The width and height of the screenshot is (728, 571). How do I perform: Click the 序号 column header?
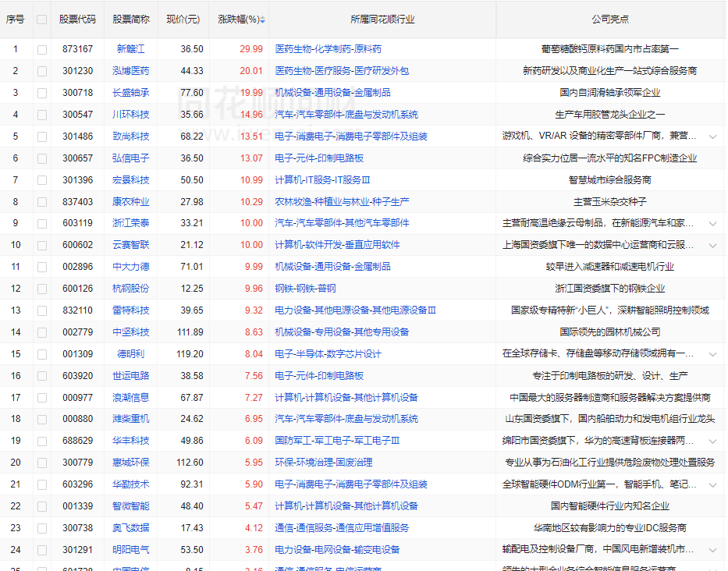15,20
